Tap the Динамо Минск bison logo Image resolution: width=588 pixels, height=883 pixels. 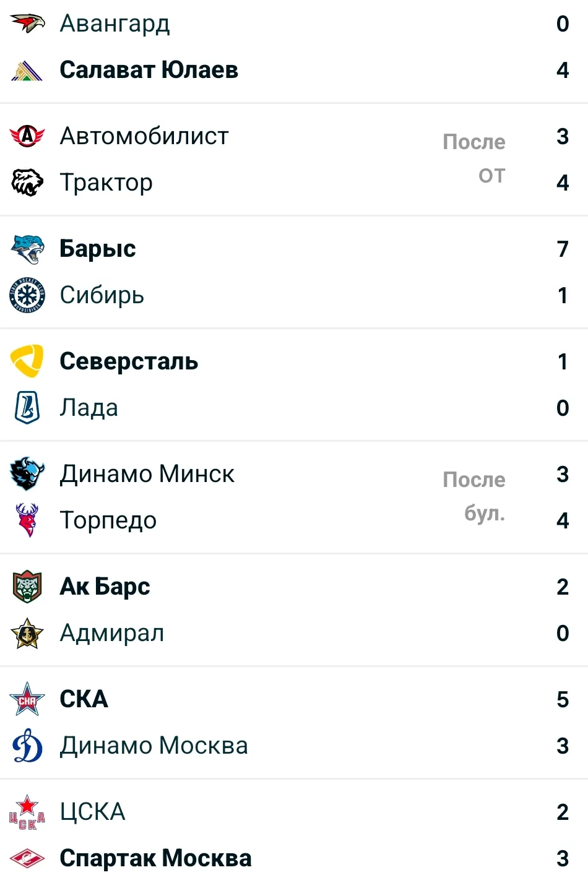pos(27,474)
